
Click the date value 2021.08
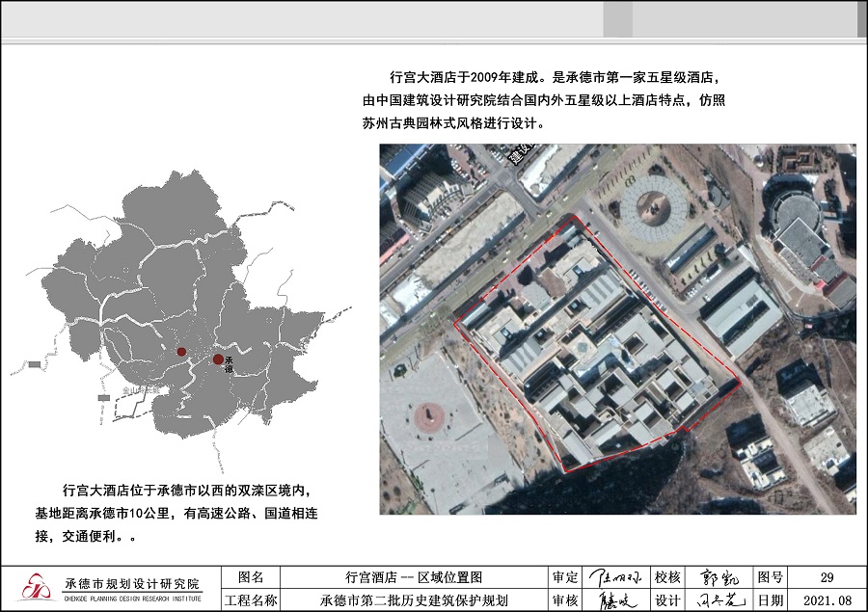[x=827, y=600]
